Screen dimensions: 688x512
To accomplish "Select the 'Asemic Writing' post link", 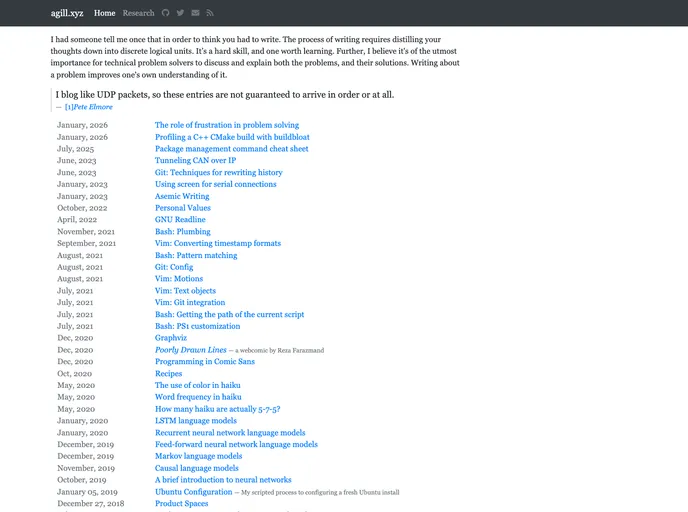I will coord(182,196).
